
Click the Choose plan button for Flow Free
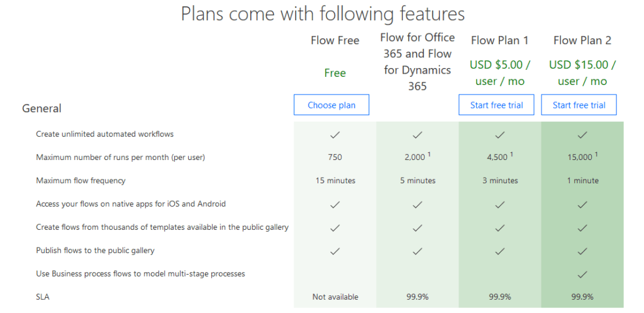tap(331, 105)
